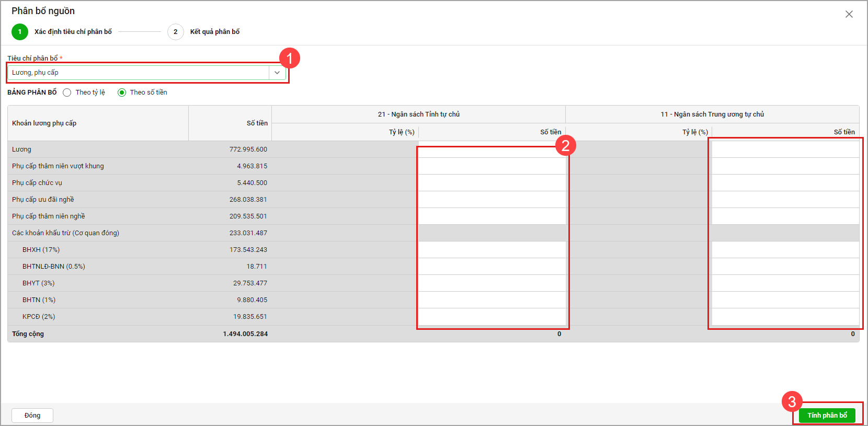The width and height of the screenshot is (868, 426).
Task: Switch to Kết quả phân bổ step label
Action: [214, 32]
